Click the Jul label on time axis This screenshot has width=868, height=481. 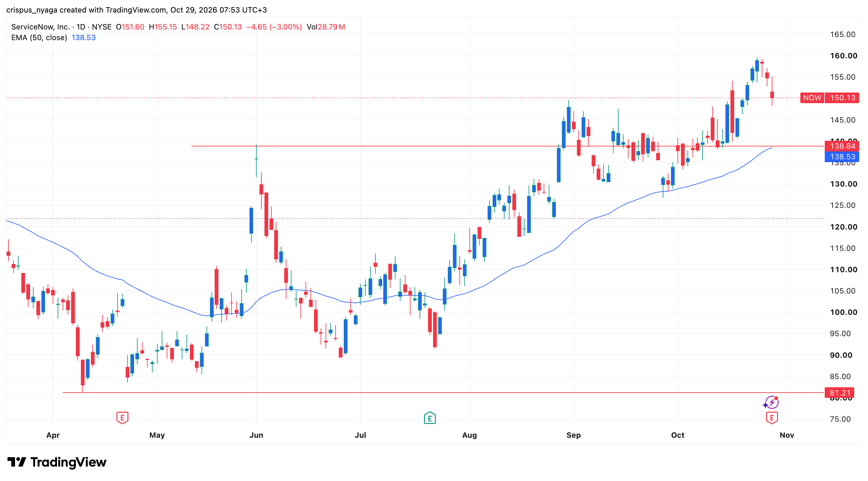pos(360,435)
